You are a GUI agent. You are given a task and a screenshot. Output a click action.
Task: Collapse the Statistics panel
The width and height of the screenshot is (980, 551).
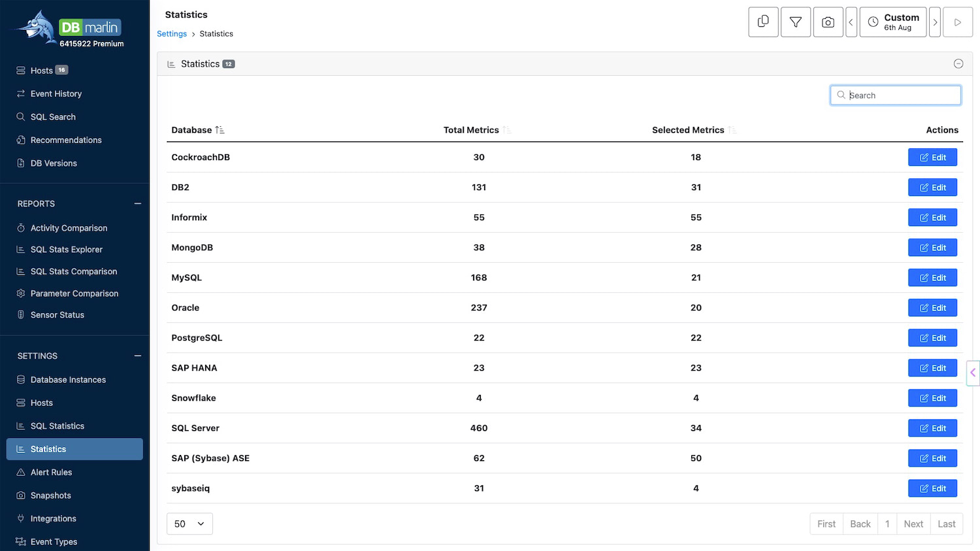point(958,63)
